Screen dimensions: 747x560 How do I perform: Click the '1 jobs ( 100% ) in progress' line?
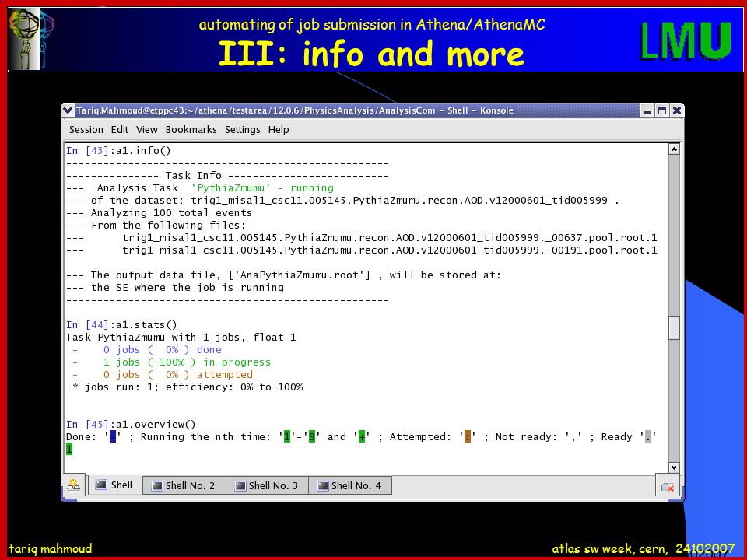pos(171,362)
